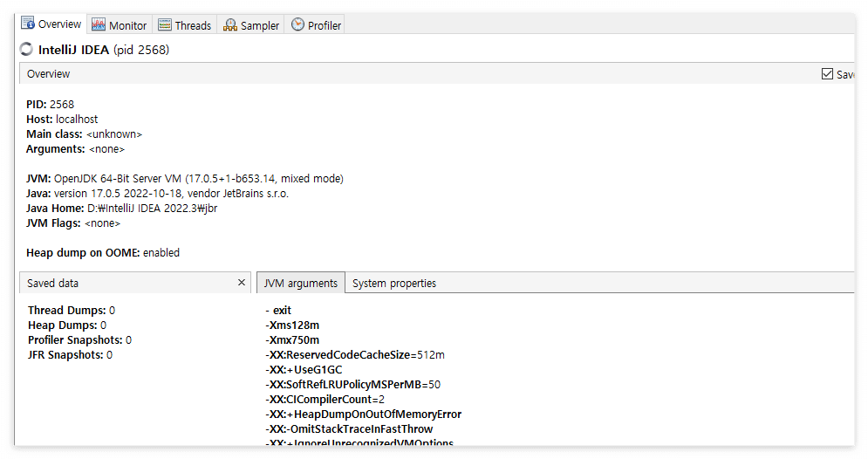The height and width of the screenshot is (459, 868).
Task: Open the System properties tab
Action: tap(394, 283)
